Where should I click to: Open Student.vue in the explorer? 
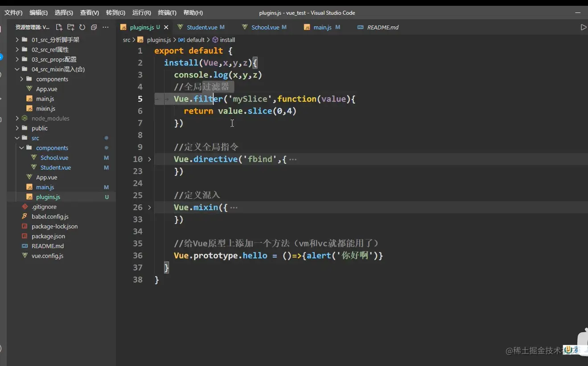(56, 167)
